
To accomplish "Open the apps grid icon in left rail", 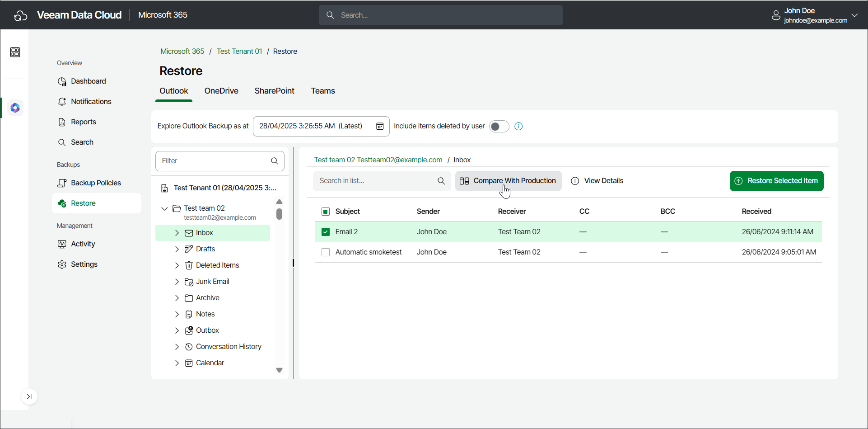I will [15, 52].
